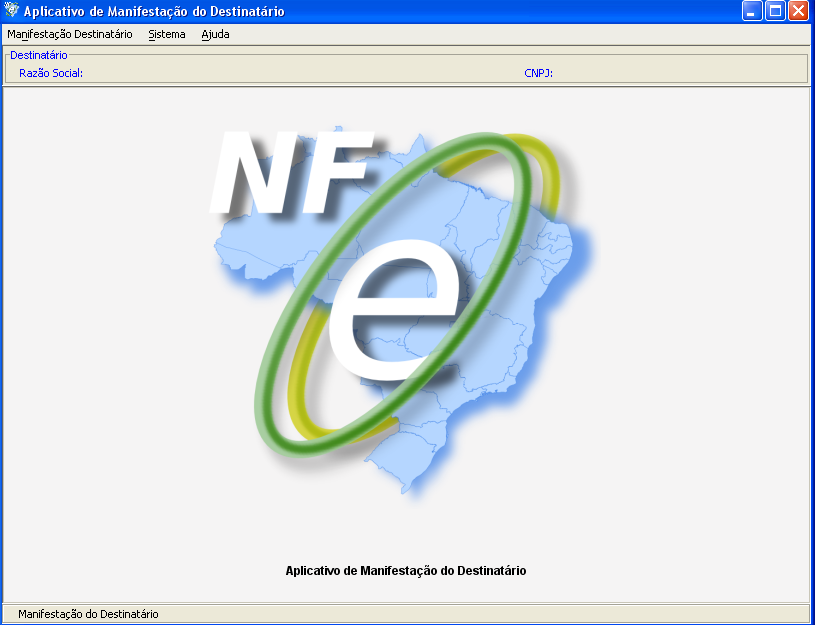Click the application icon in title bar
The height and width of the screenshot is (625, 815).
tap(11, 10)
